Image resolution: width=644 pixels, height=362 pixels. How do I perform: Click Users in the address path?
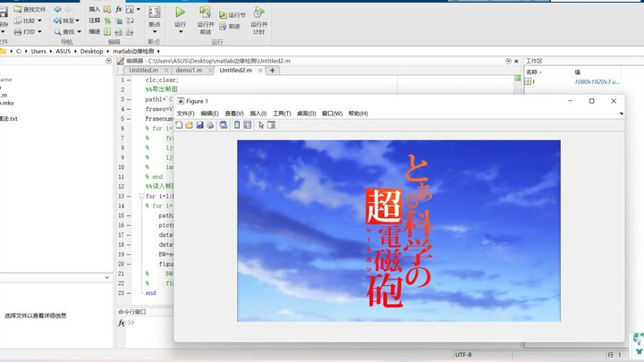coord(38,51)
